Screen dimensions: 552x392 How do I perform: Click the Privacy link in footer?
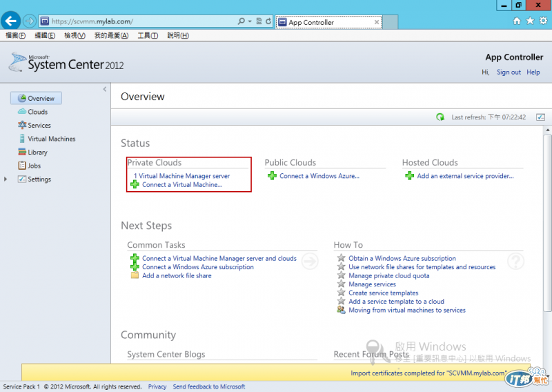(157, 386)
